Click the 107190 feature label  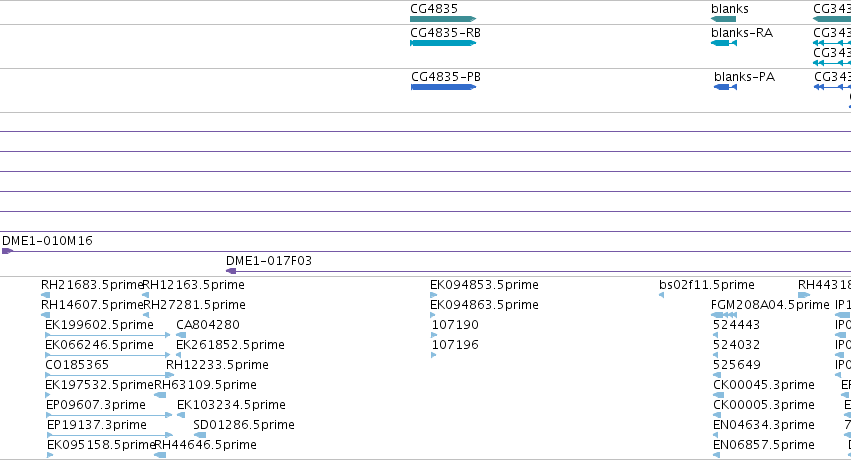pyautogui.click(x=455, y=325)
